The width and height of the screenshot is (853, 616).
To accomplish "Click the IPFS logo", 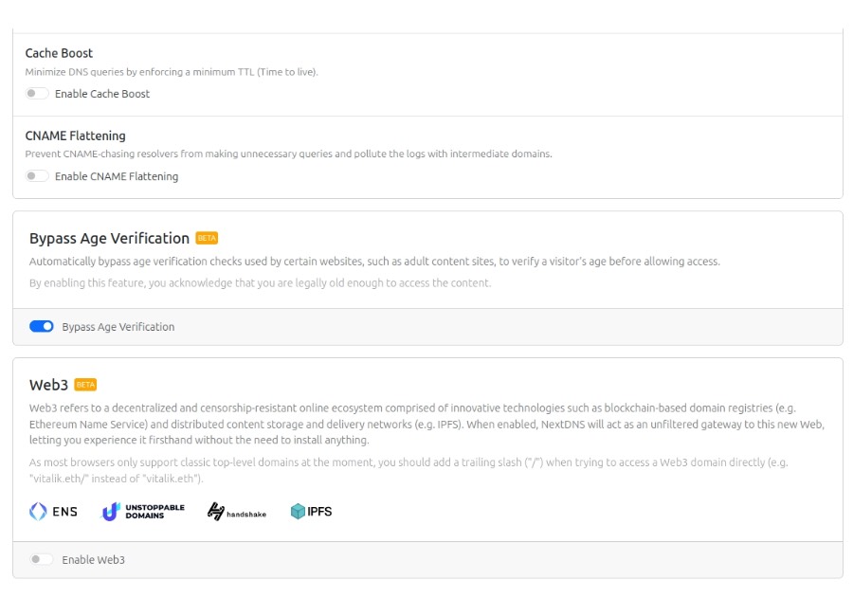I will tap(311, 512).
